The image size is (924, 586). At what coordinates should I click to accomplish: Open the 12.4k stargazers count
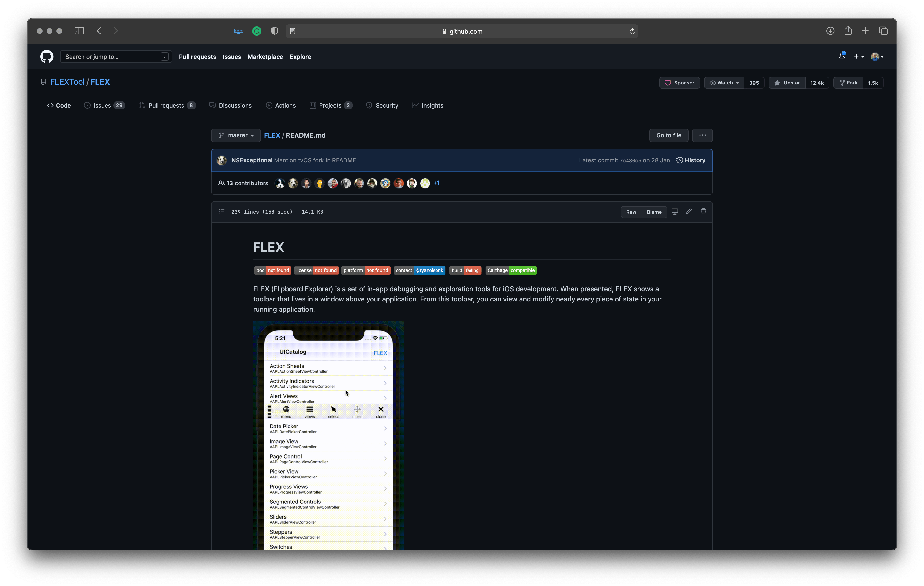817,83
